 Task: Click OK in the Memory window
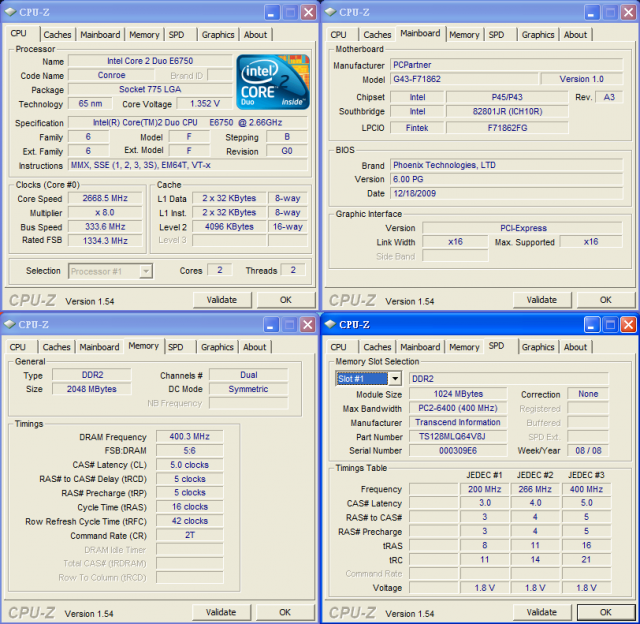[285, 612]
